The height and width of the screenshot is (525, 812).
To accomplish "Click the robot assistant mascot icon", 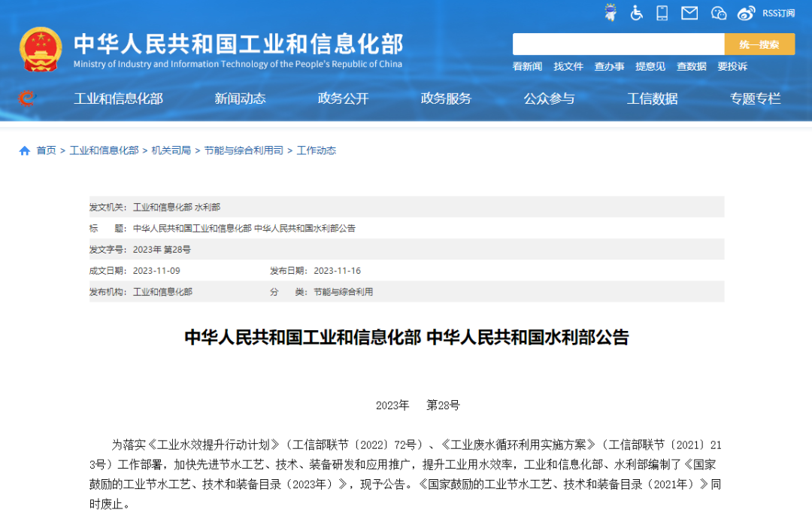I will [611, 13].
